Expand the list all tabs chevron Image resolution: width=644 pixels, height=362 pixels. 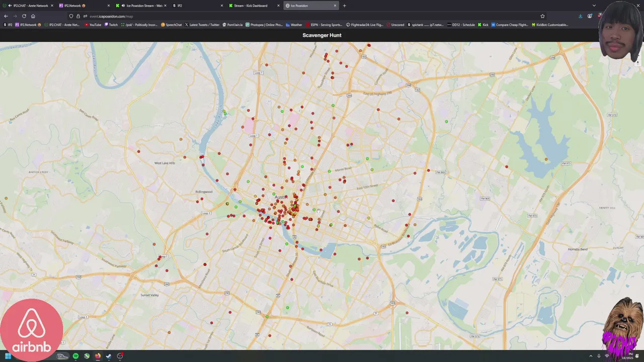click(x=594, y=6)
